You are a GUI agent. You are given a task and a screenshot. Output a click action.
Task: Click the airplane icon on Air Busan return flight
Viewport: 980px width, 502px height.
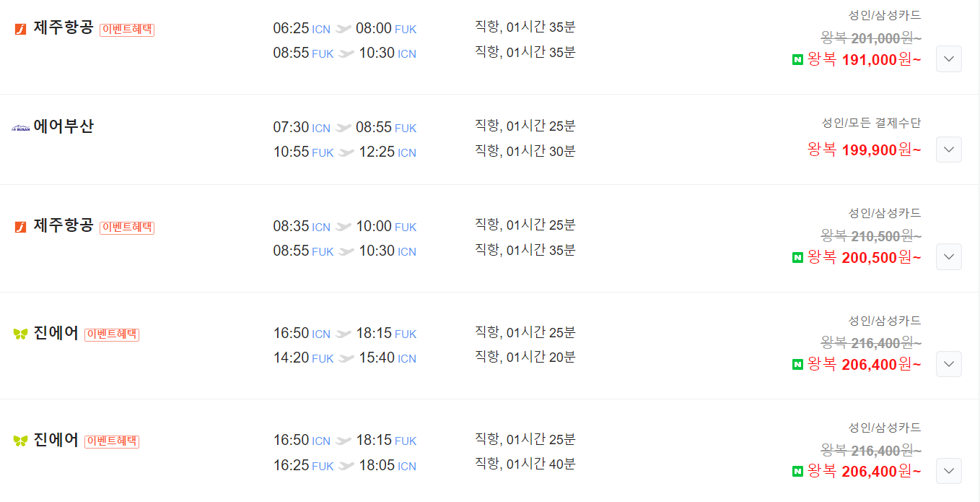pos(344,152)
